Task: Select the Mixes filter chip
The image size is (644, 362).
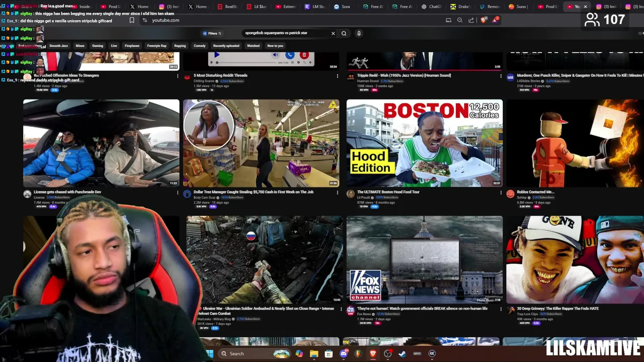Action: 80,46
